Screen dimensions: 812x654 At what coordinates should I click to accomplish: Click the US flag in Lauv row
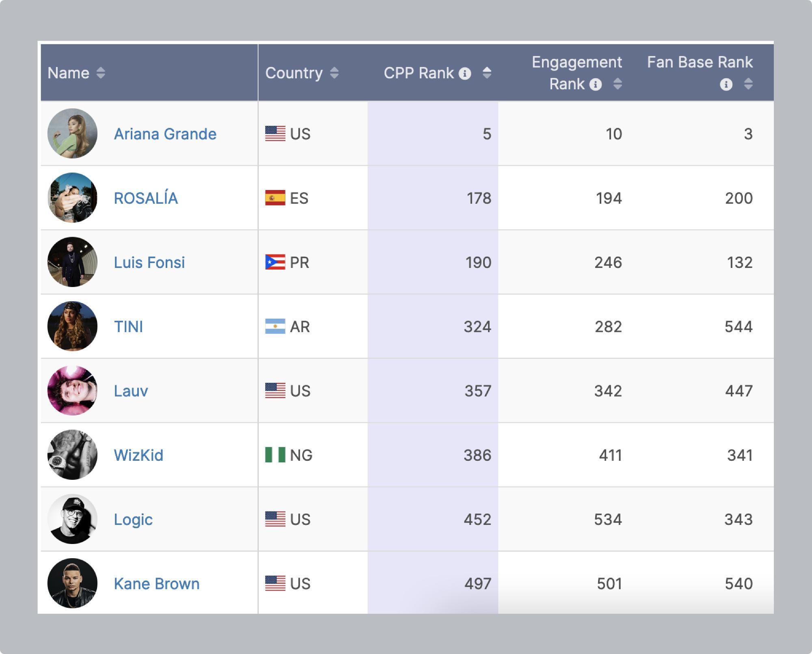pos(275,391)
